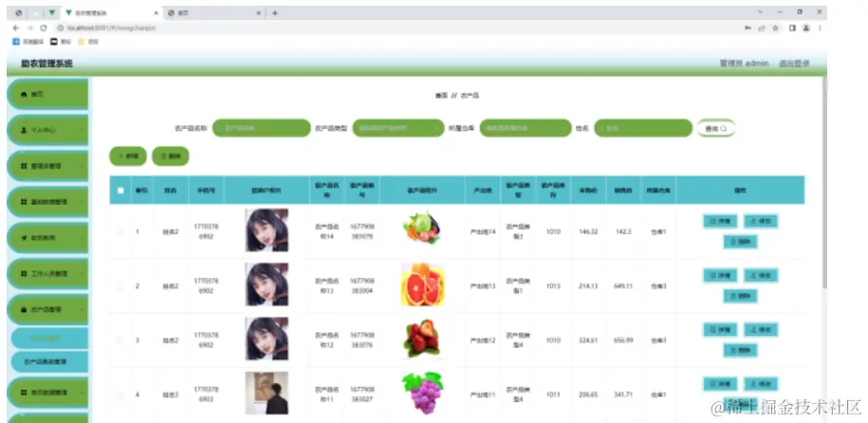This screenshot has height=423, width=868.
Task: Open the browser profile avatar icon
Action: click(x=806, y=28)
